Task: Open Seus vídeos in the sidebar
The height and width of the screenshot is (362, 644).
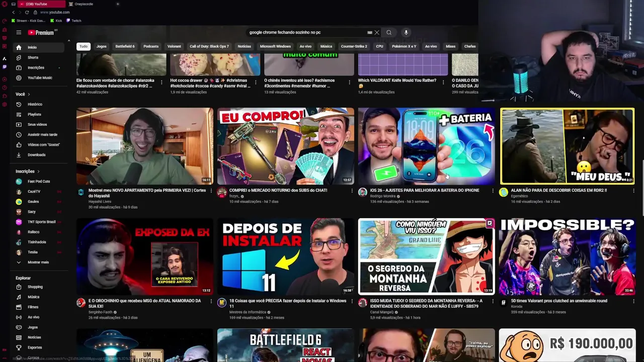Action: pos(37,125)
